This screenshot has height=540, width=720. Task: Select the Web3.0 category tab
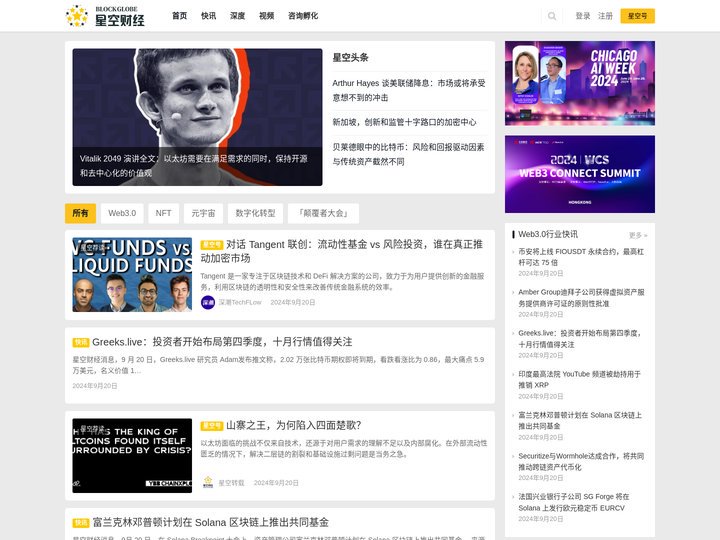tap(122, 213)
